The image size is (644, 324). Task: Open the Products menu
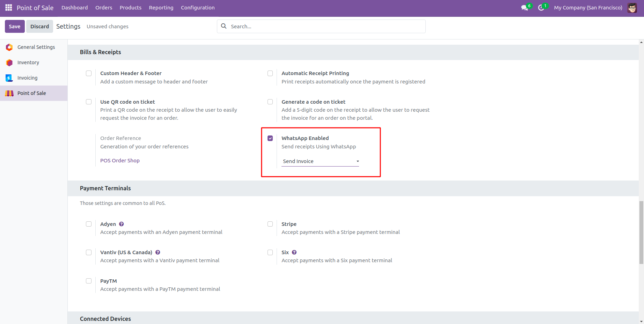tap(131, 8)
